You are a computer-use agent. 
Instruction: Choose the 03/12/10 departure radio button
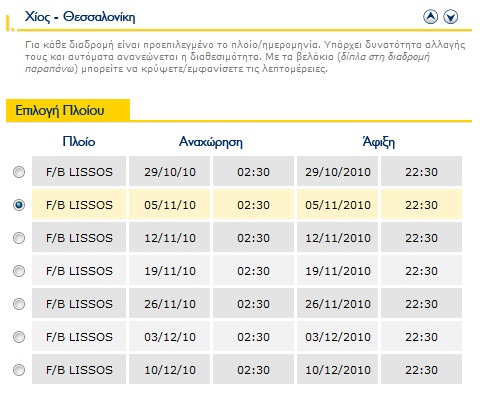19,337
